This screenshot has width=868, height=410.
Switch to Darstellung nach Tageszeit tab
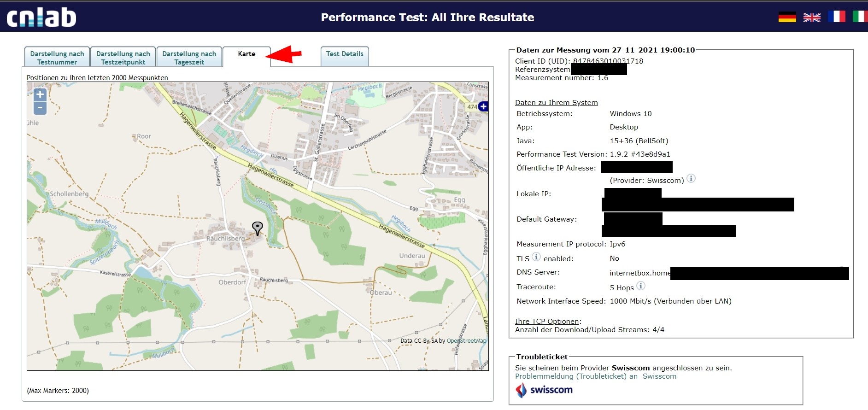tap(189, 58)
